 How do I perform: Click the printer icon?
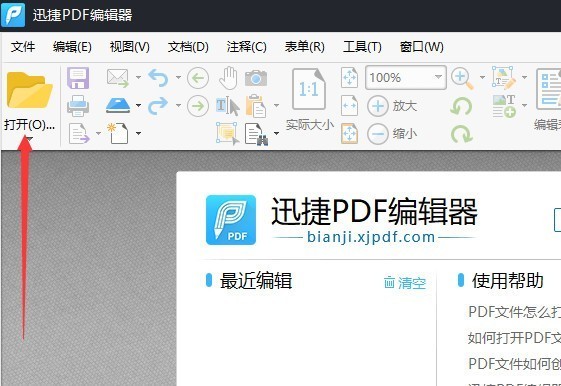click(x=78, y=106)
